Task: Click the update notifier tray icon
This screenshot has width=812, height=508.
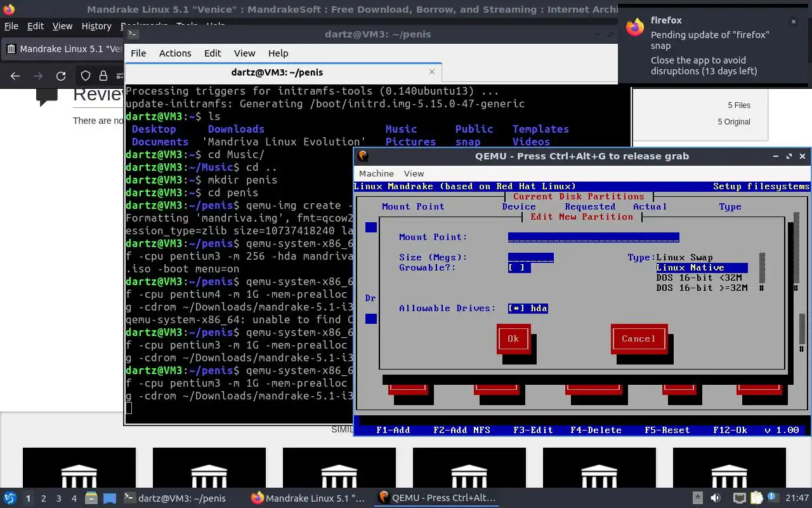Action: click(x=773, y=498)
